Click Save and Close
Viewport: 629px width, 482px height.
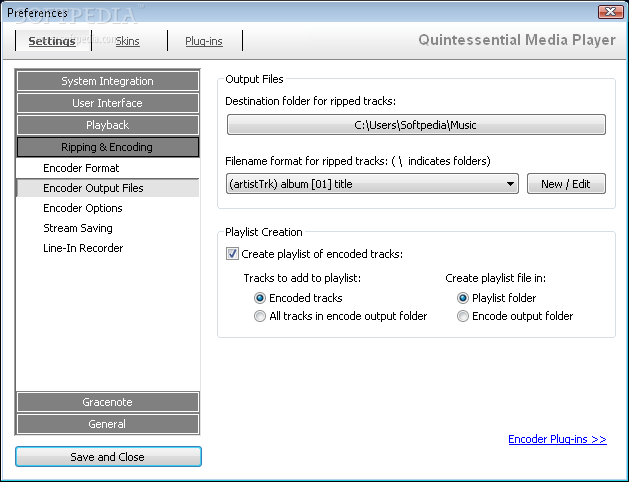108,457
